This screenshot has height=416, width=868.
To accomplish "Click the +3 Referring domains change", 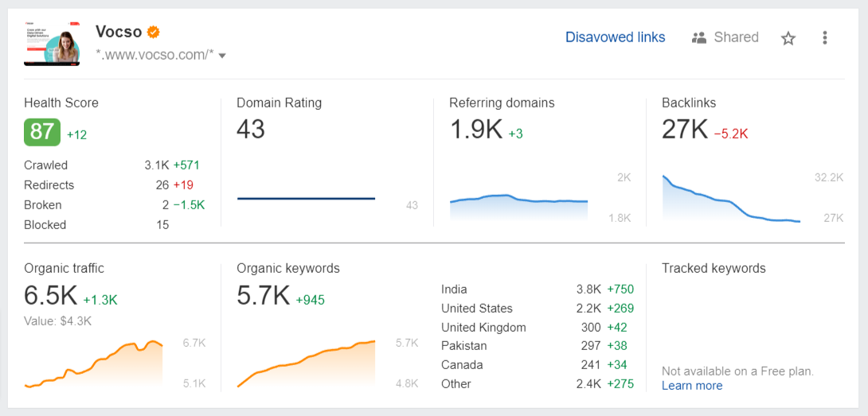I will [x=515, y=134].
